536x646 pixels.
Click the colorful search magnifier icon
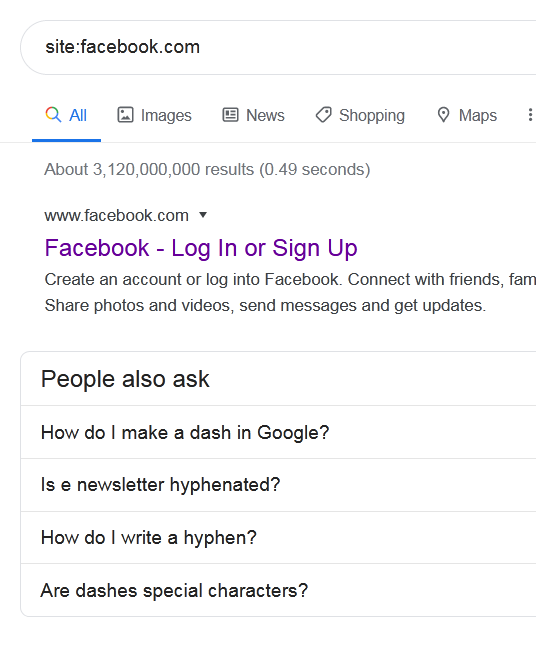(x=53, y=115)
